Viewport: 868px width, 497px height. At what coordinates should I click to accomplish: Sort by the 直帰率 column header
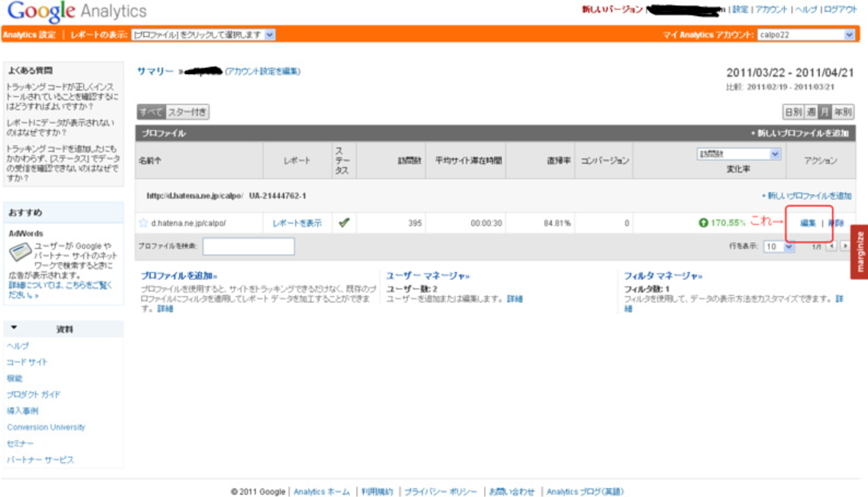pyautogui.click(x=558, y=161)
